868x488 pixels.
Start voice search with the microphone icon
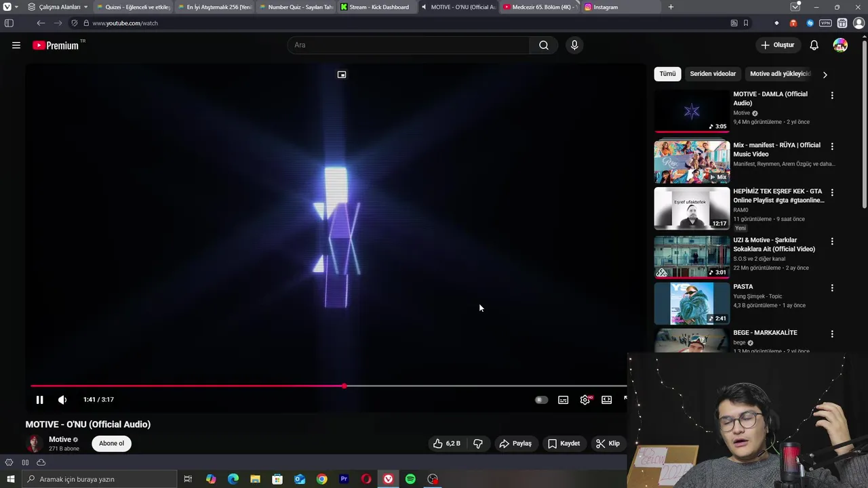(x=574, y=45)
